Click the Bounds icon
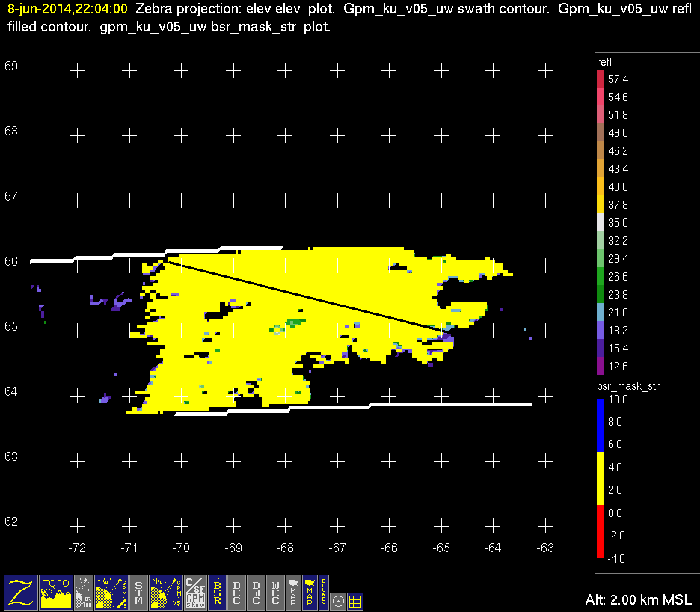 pyautogui.click(x=324, y=592)
